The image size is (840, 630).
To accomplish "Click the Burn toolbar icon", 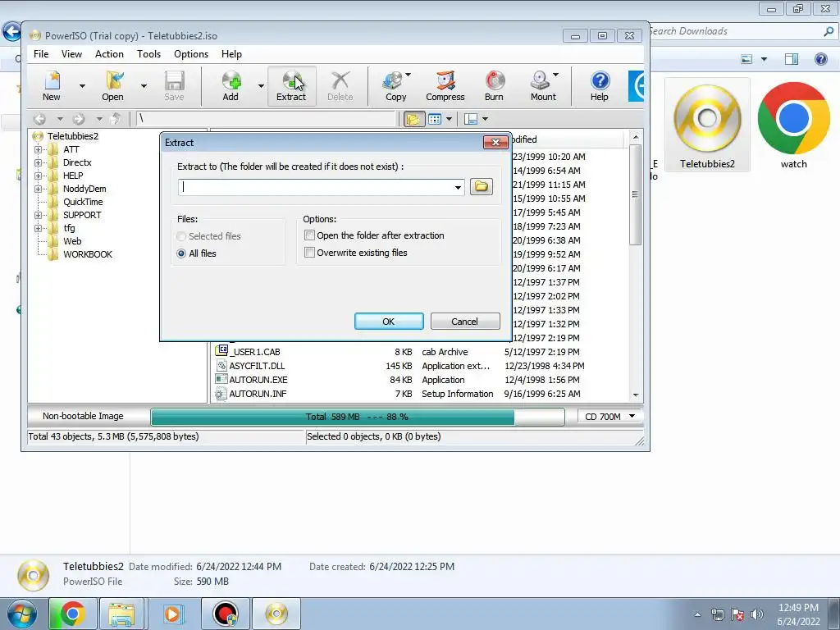I will click(494, 85).
